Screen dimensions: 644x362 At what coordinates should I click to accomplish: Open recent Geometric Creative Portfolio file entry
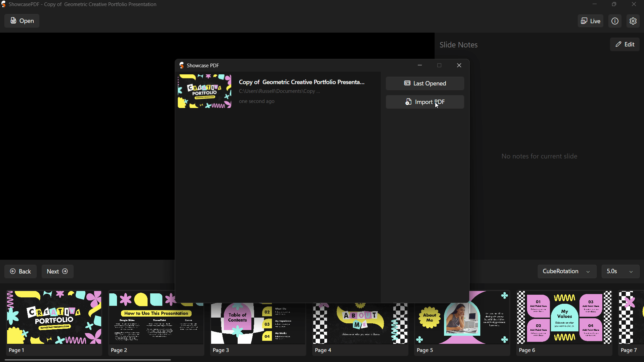[x=278, y=91]
